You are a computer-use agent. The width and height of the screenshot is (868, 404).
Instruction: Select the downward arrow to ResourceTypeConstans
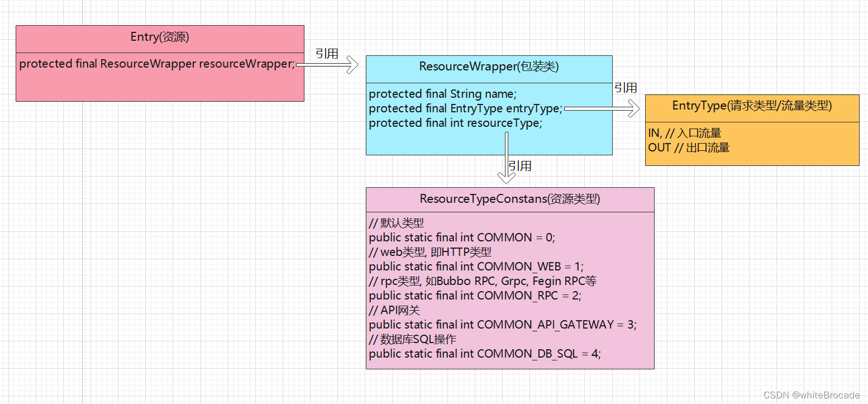coord(506,158)
